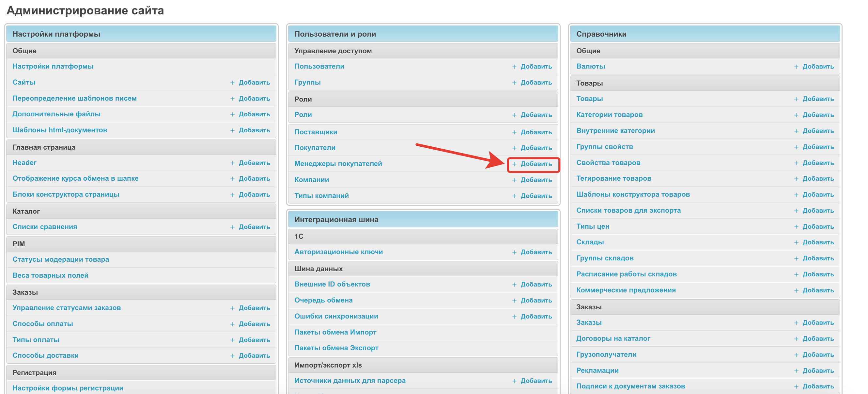The image size is (868, 394).
Task: Click plus icon beside Валюты
Action: [796, 67]
